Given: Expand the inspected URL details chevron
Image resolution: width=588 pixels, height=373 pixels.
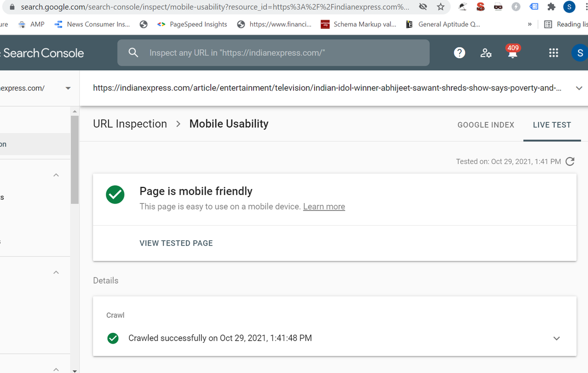Looking at the screenshot, I should pyautogui.click(x=579, y=89).
